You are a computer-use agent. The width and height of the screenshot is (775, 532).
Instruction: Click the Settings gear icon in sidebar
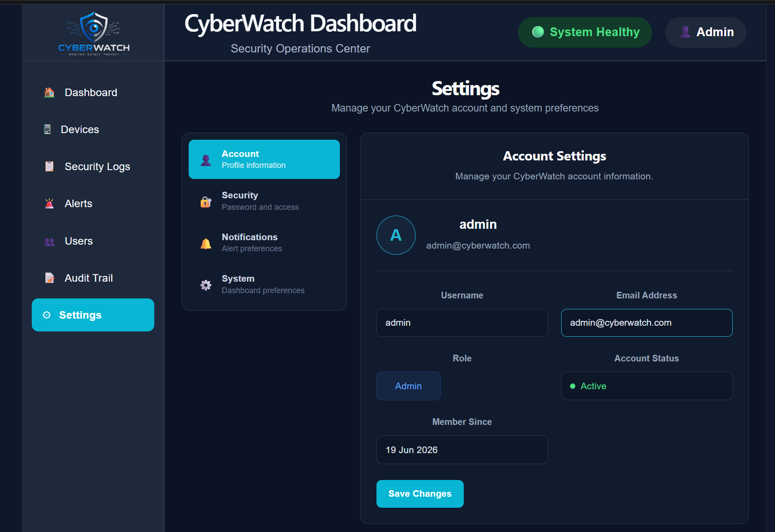(47, 315)
